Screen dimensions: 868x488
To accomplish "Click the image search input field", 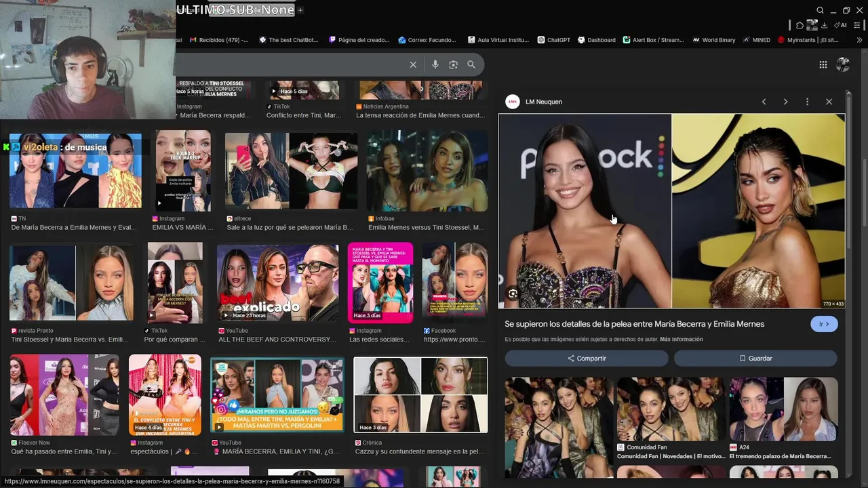I will [292, 64].
